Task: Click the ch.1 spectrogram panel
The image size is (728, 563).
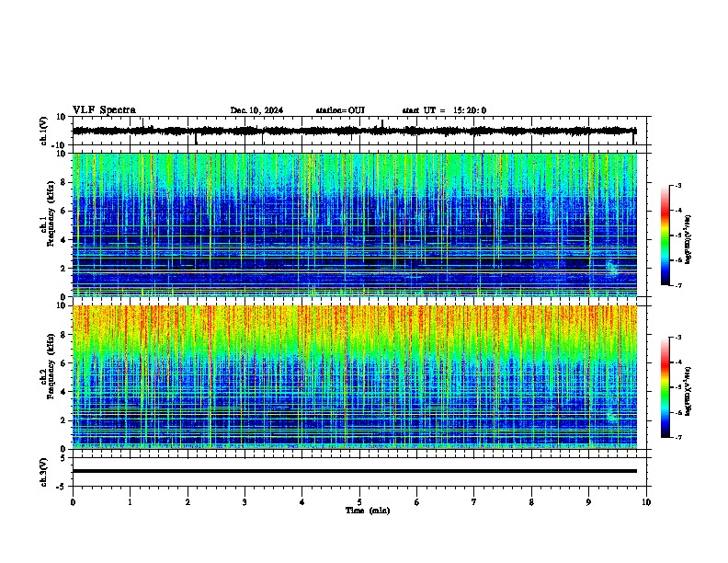Action: click(355, 224)
